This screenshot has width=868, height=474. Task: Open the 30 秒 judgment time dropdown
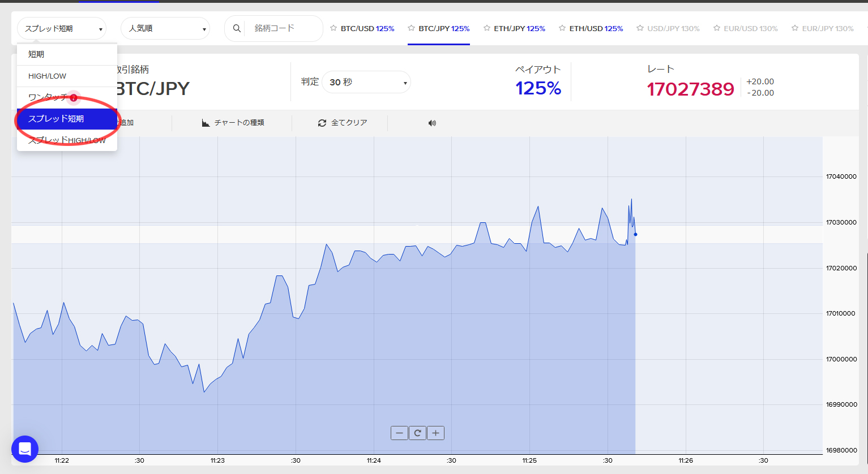coord(366,83)
